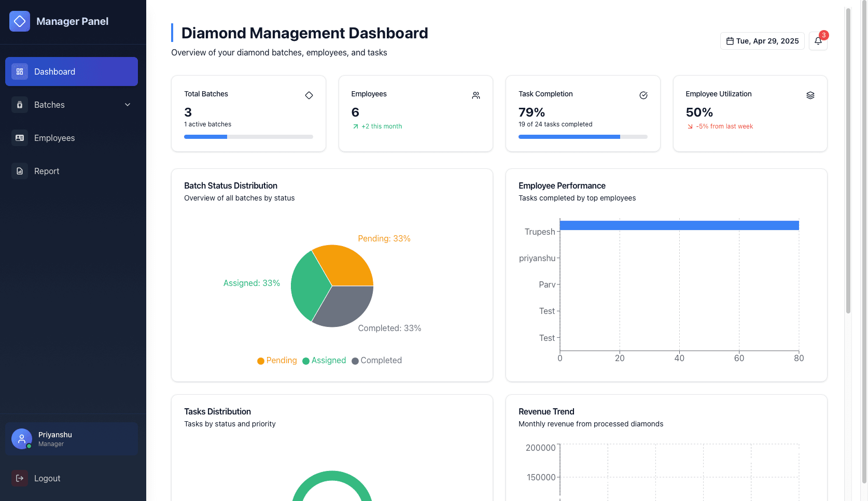Click the Batches sidebar icon
Image resolution: width=868 pixels, height=501 pixels.
pyautogui.click(x=20, y=105)
